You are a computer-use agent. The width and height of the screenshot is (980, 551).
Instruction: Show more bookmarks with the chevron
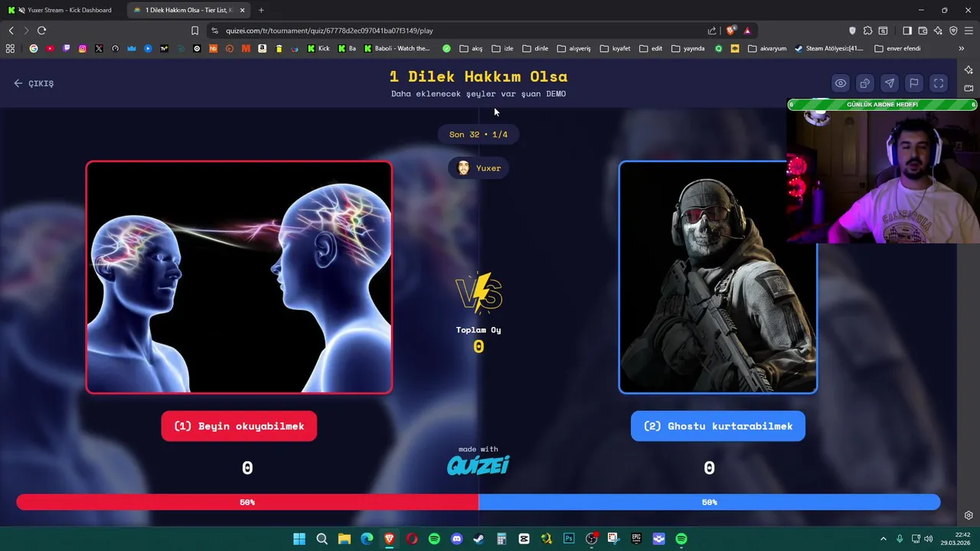pyautogui.click(x=961, y=48)
